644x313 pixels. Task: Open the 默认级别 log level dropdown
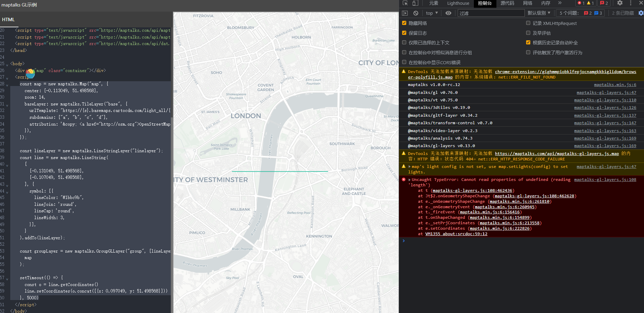click(539, 13)
